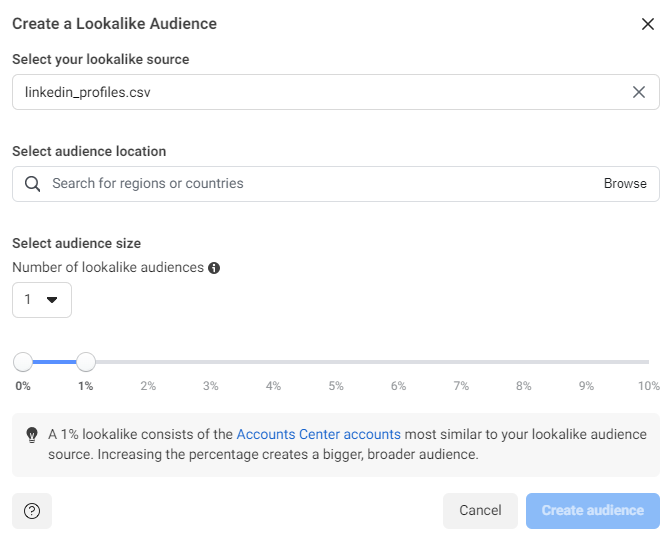The width and height of the screenshot is (672, 533).
Task: Select the 1% slider handle
Action: 86,362
